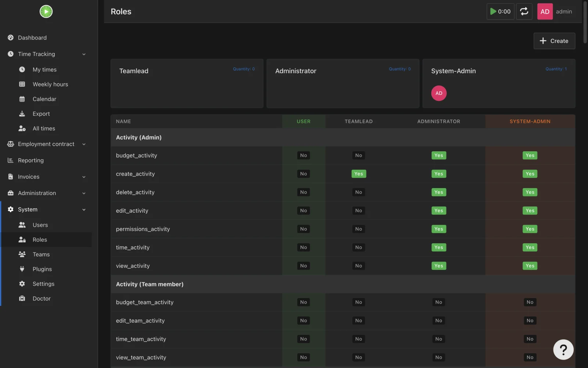Open Weekly hours grid icon

22,84
